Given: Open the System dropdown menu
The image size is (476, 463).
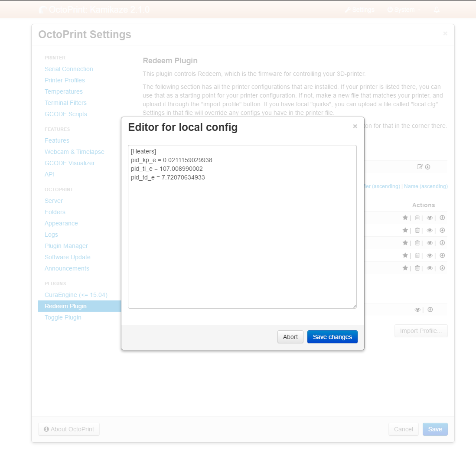Looking at the screenshot, I should (401, 10).
